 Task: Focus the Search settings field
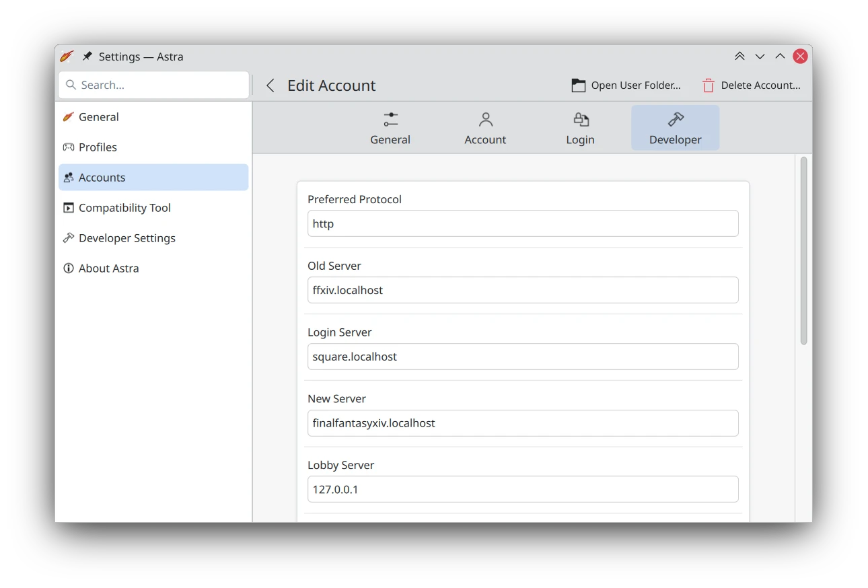coord(154,85)
